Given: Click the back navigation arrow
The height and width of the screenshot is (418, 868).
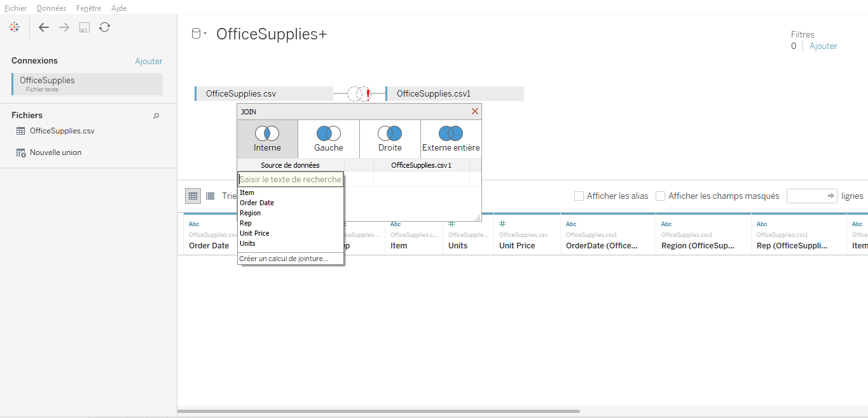Looking at the screenshot, I should tap(43, 27).
